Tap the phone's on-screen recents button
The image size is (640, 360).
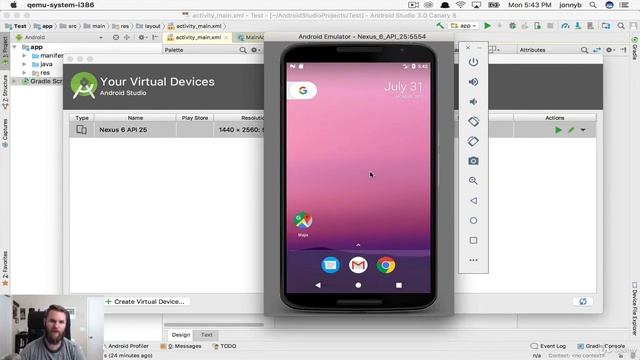(x=399, y=285)
